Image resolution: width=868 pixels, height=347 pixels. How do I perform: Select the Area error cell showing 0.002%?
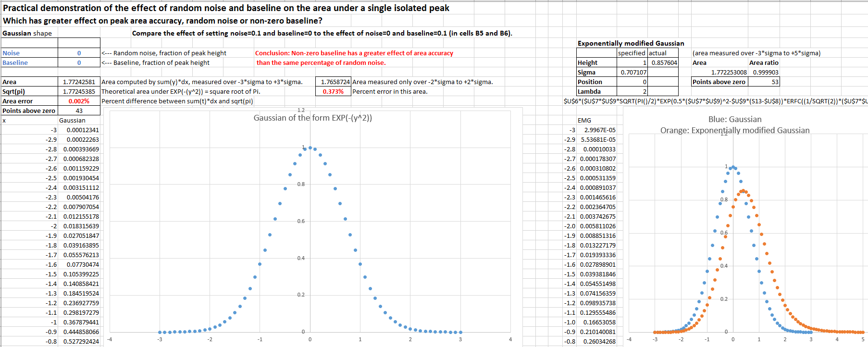[x=79, y=101]
